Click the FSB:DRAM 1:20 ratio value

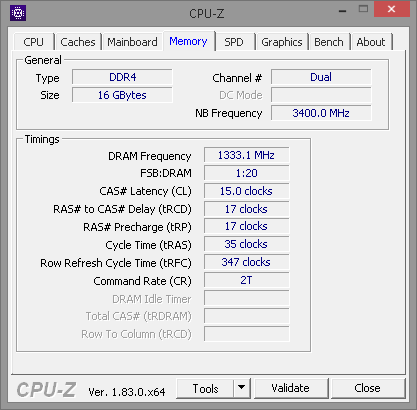coord(246,173)
